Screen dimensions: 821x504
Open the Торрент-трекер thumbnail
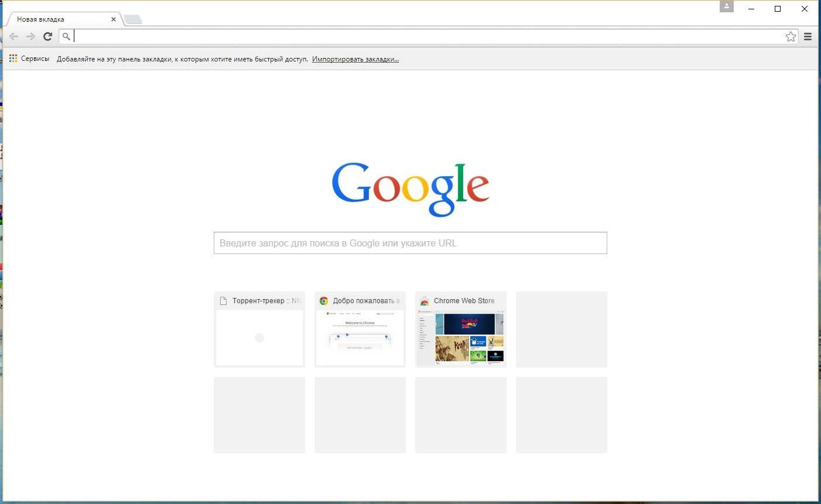click(x=259, y=330)
